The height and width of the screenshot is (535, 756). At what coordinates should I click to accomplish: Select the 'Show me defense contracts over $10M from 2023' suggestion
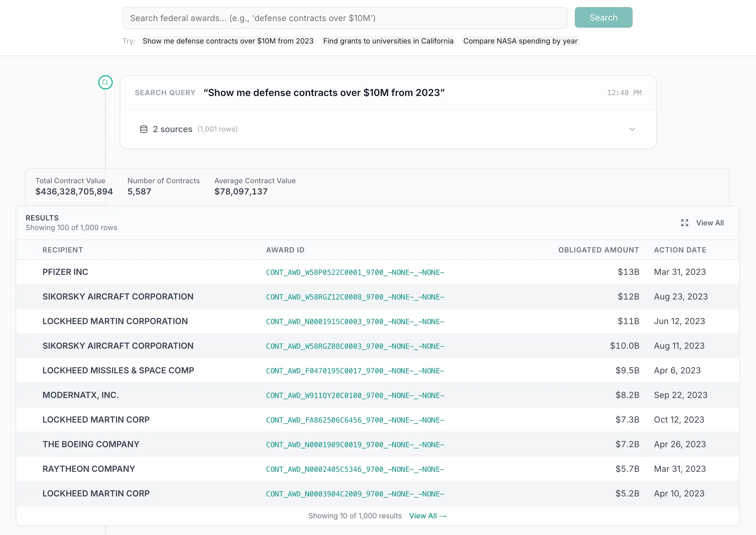pyautogui.click(x=228, y=41)
